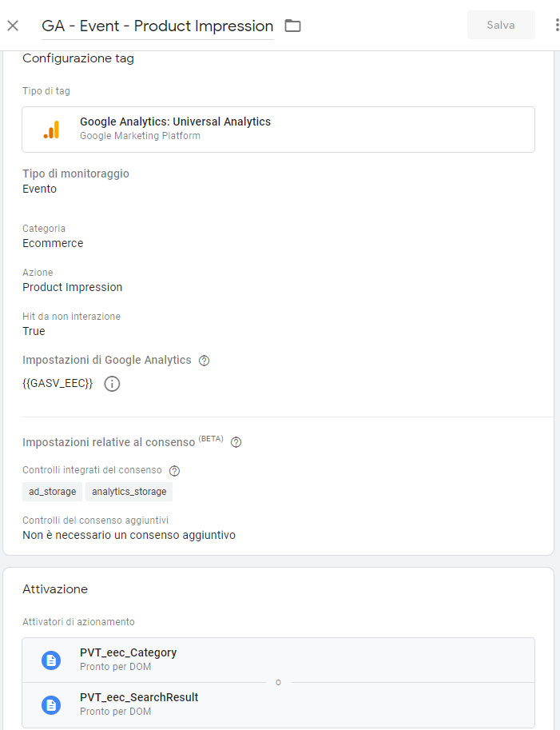This screenshot has width=560, height=730.
Task: Click the PVT_eec_SearchResult trigger icon
Action: [x=51, y=705]
